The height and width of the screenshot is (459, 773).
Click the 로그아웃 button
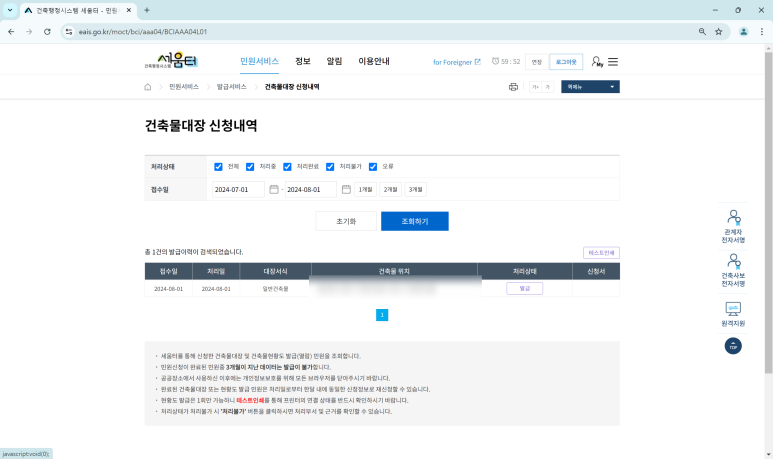pyautogui.click(x=566, y=62)
